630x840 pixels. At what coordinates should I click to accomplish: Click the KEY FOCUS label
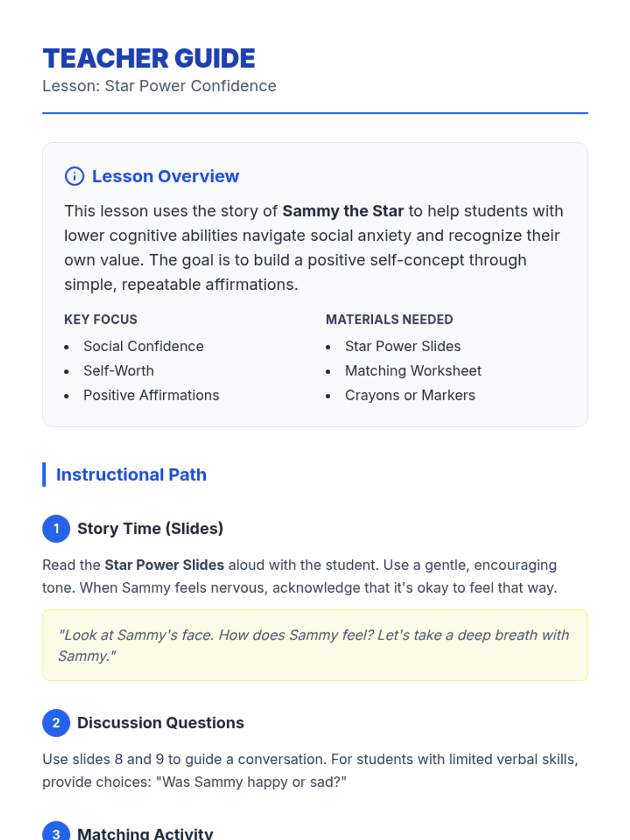[x=101, y=320]
